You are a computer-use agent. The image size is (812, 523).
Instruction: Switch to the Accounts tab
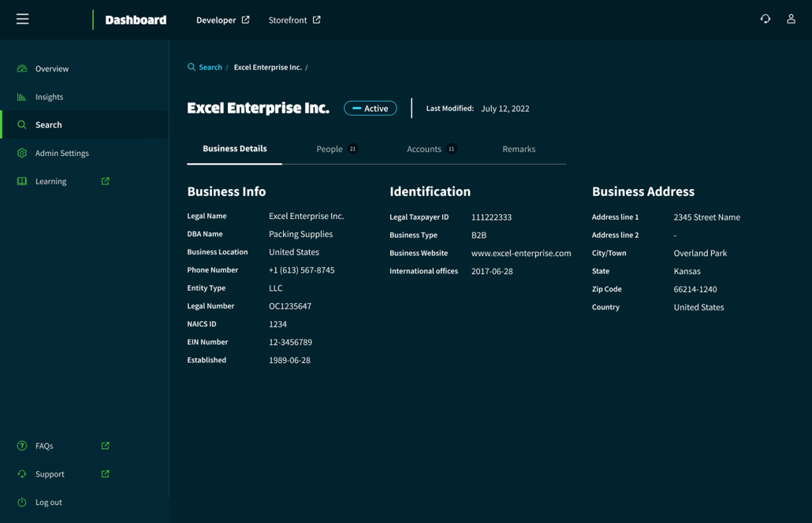coord(424,149)
